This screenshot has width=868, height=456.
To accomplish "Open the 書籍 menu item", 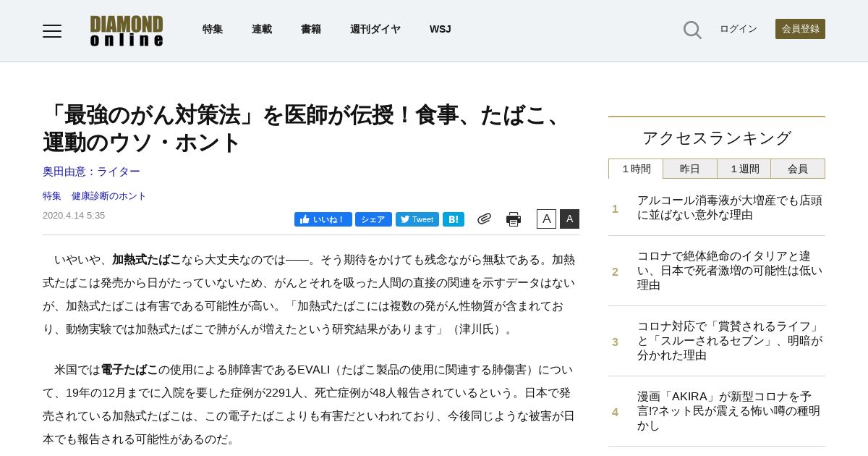I will coord(311,30).
